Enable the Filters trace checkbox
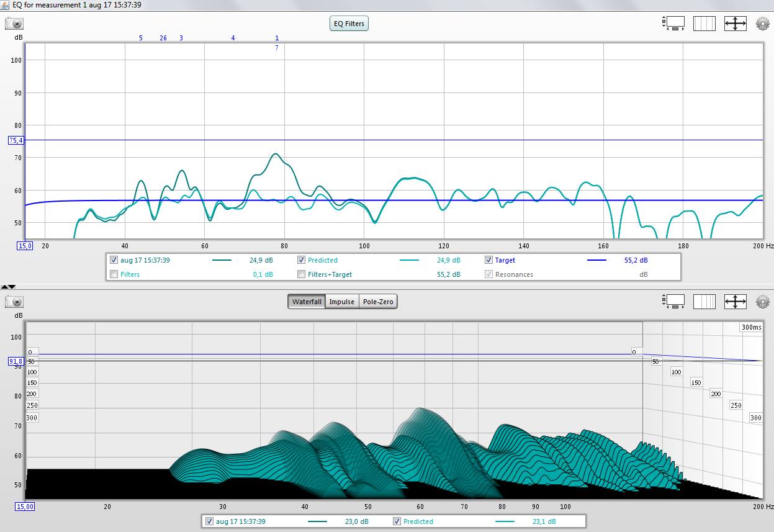The width and height of the screenshot is (774, 532). [114, 274]
